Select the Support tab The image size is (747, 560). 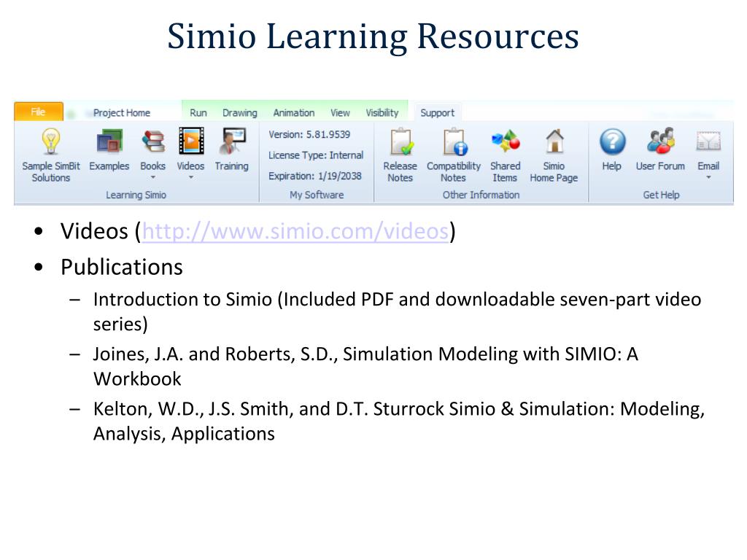438,113
